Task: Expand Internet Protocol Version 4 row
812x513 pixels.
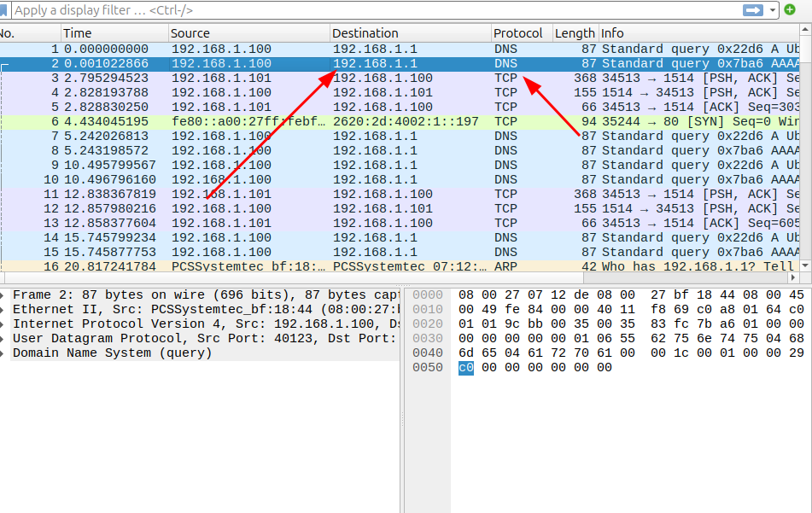Action: pos(3,324)
